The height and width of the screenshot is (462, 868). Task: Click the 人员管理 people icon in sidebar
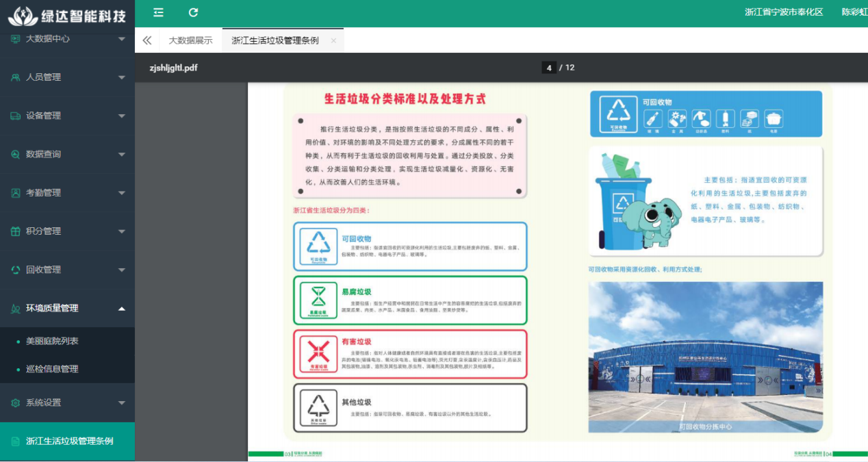tap(15, 77)
